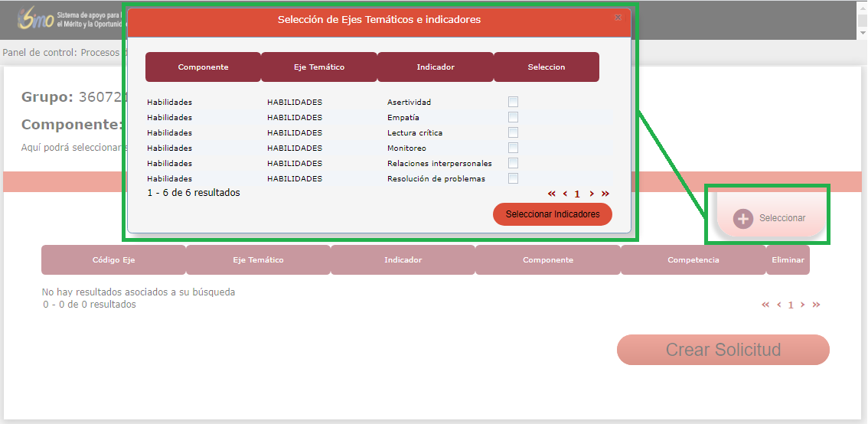Open the Panel de control breadcrumb

pyautogui.click(x=38, y=53)
